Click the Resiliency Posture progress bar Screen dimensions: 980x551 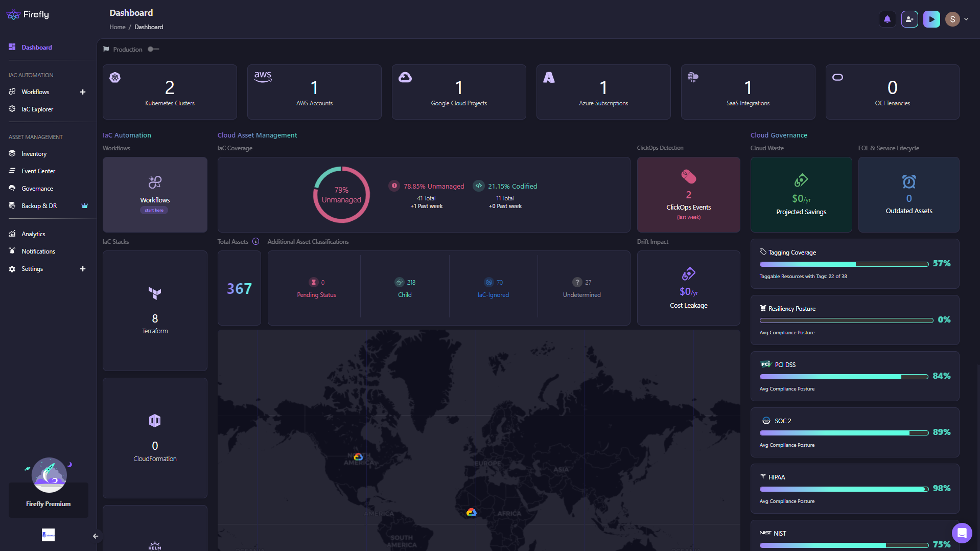(846, 321)
